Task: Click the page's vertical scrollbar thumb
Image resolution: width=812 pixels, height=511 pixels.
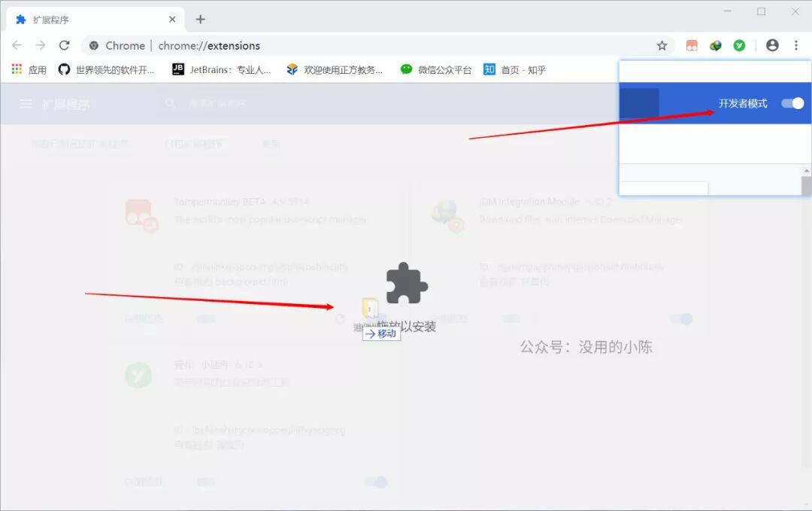Action: (806, 186)
